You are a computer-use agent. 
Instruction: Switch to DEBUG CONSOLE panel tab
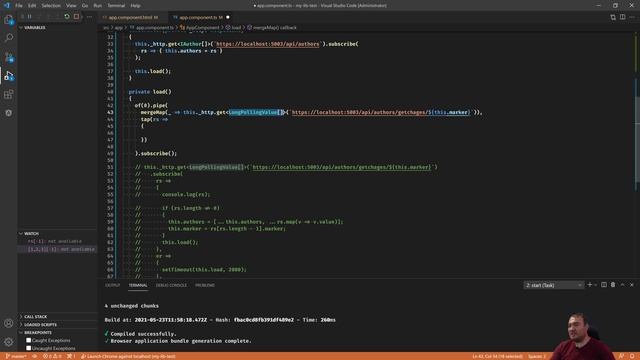pyautogui.click(x=171, y=285)
